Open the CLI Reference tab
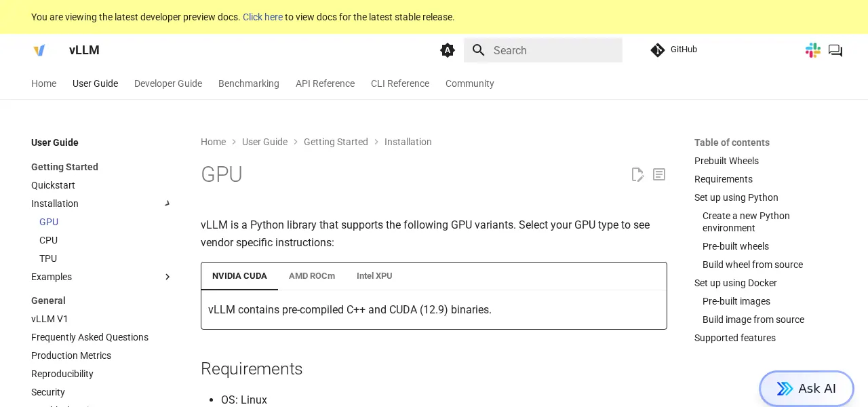Viewport: 868px width, 407px height. pos(400,83)
